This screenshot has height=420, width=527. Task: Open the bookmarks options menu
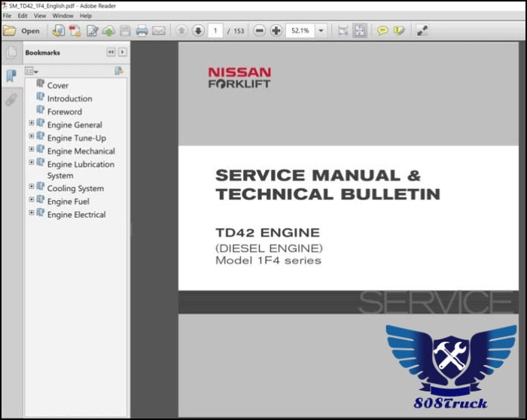[x=32, y=71]
